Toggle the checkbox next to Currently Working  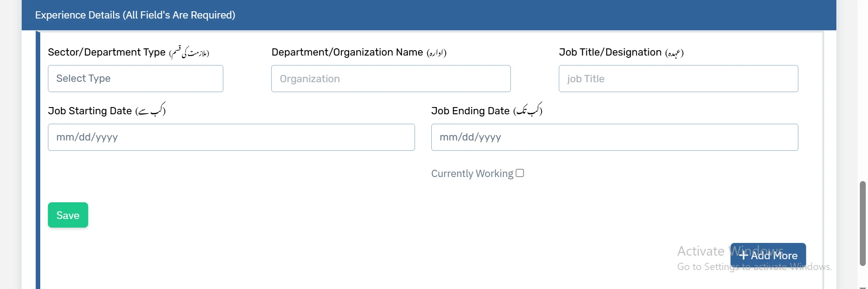point(520,172)
